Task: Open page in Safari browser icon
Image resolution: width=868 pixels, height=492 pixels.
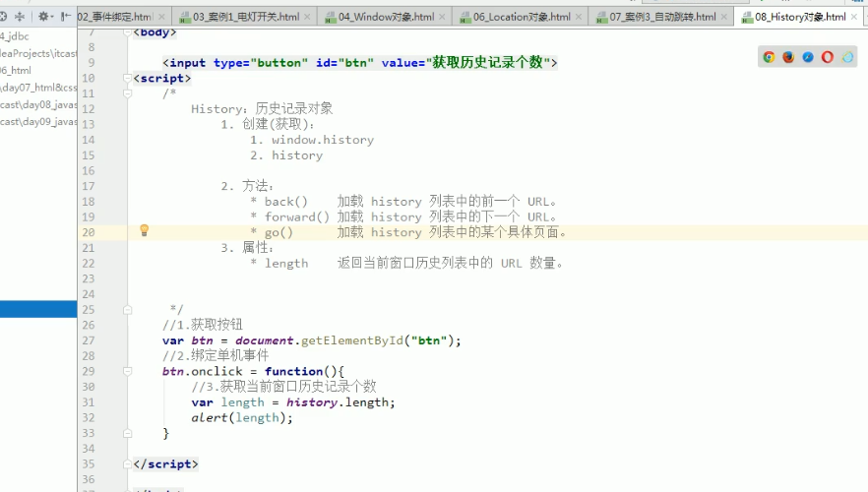Action: click(x=808, y=57)
